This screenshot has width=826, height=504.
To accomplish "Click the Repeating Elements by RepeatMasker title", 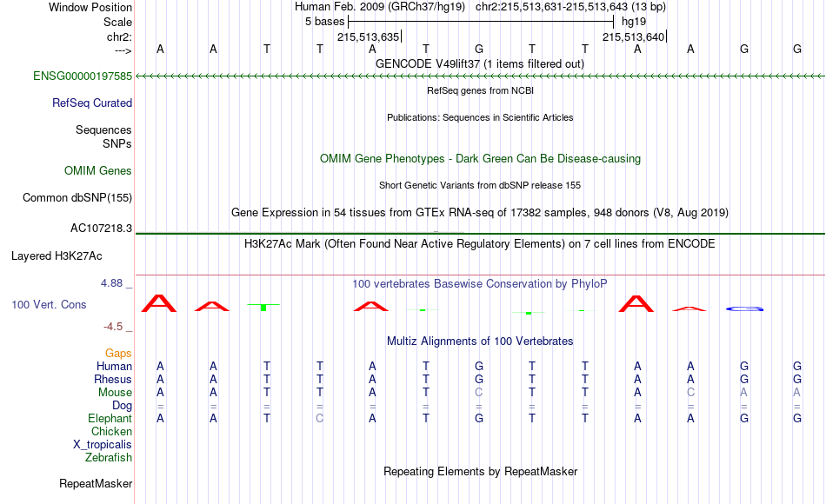I will pos(480,471).
